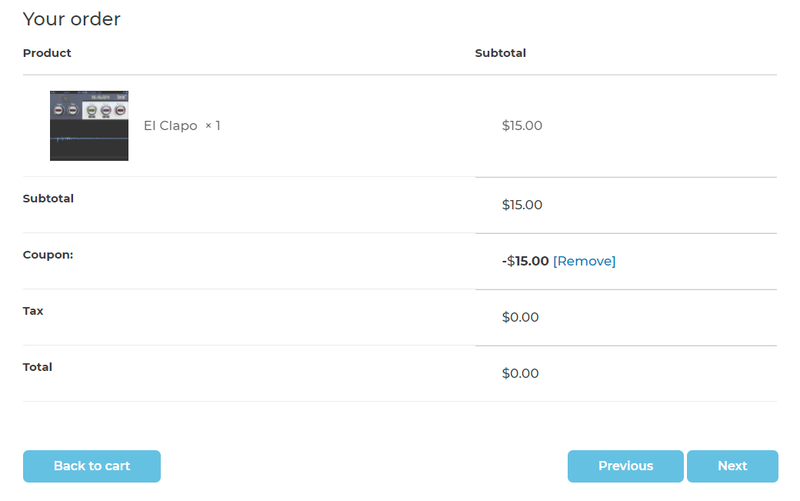Click the Your order heading
The height and width of the screenshot is (501, 800).
tap(71, 19)
